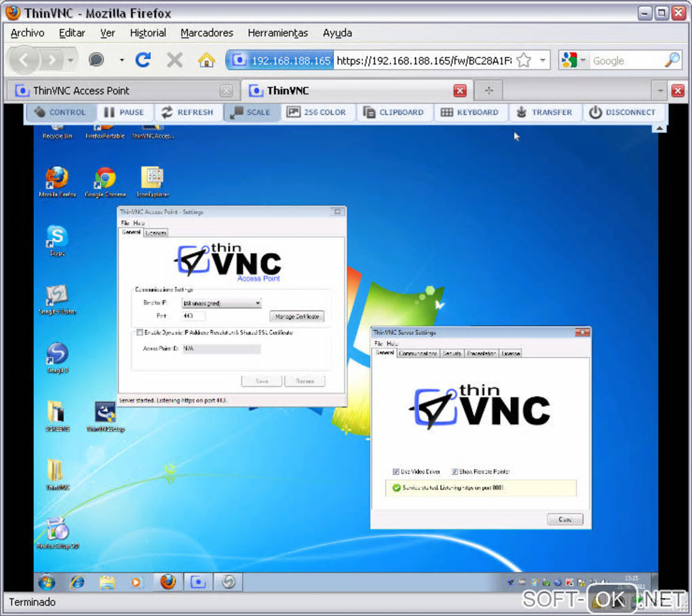This screenshot has width=692, height=616.
Task: Select Licences tab in Access Point Settings
Action: click(x=156, y=233)
